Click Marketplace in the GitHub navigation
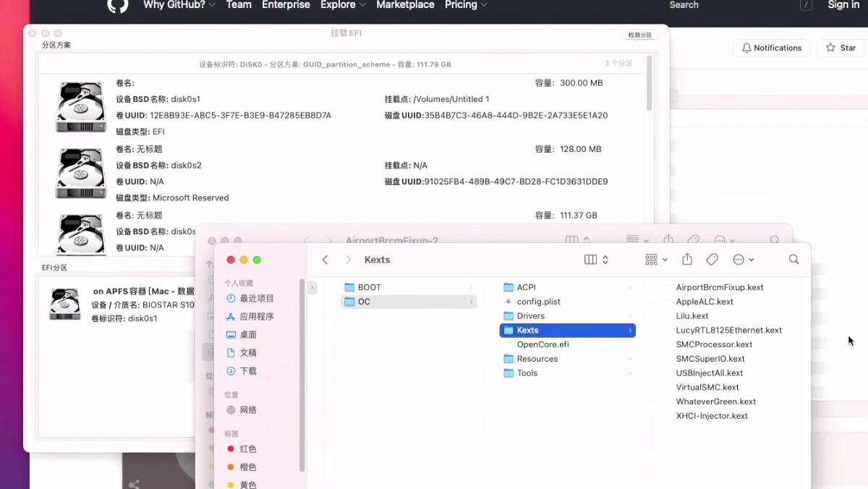 pos(405,5)
